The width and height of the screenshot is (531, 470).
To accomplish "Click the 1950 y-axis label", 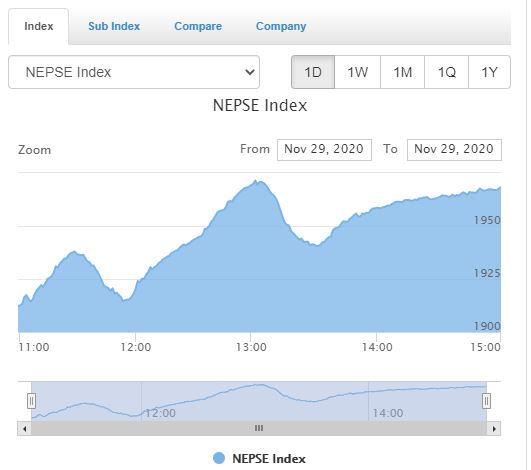I will 487,220.
